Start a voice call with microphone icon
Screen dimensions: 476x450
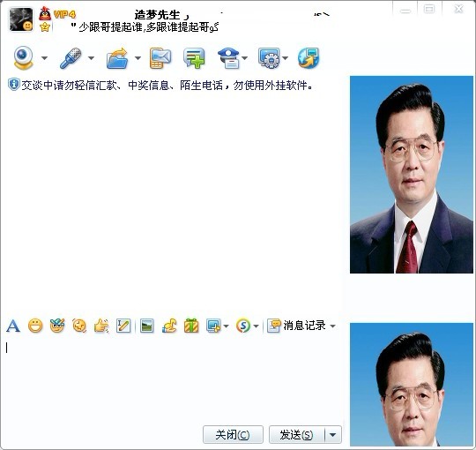point(71,57)
